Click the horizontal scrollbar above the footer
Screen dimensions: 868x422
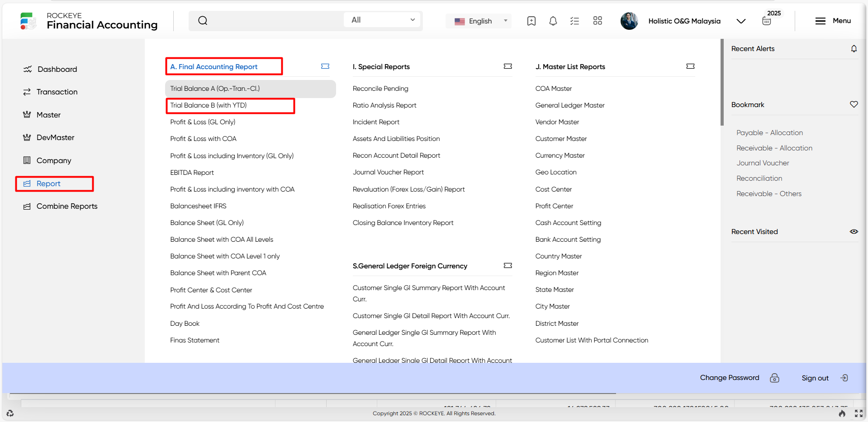313,394
